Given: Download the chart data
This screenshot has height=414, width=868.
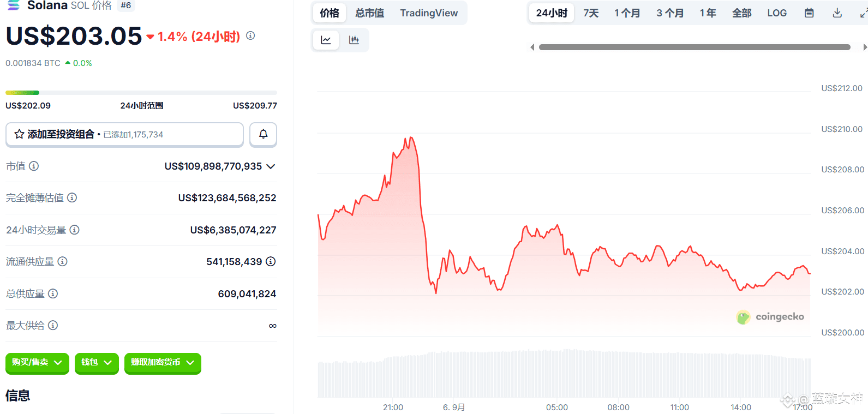Looking at the screenshot, I should (837, 13).
